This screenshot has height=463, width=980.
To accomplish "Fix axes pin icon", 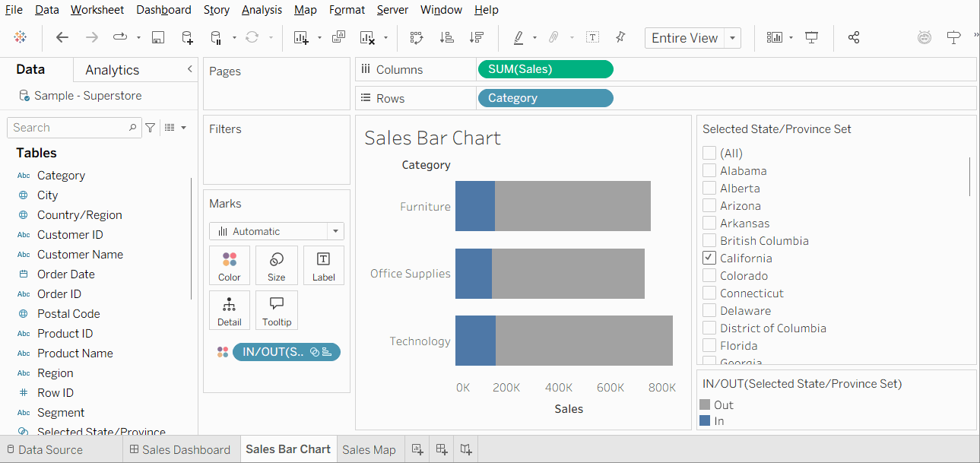I will tap(620, 37).
